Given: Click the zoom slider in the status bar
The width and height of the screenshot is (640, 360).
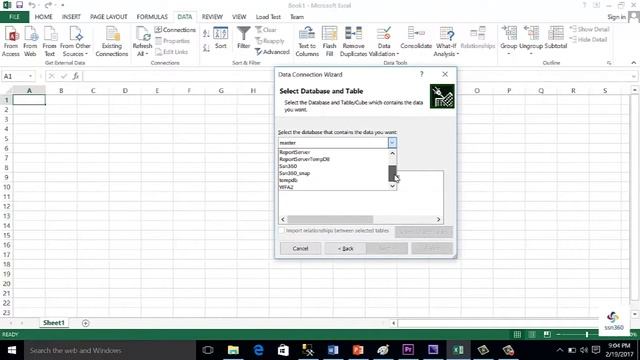Looking at the screenshot, I should click(x=587, y=334).
